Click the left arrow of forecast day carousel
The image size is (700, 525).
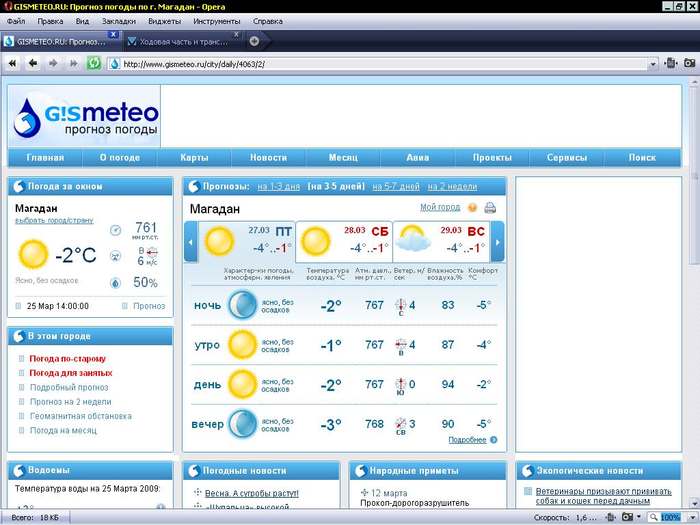pos(191,242)
